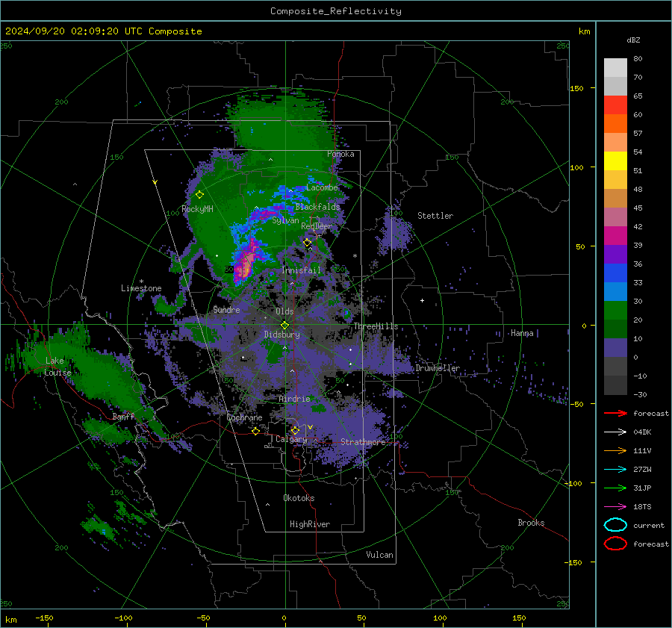Image resolution: width=672 pixels, height=628 pixels.
Task: Click the Lacombe map label
Action: pyautogui.click(x=322, y=187)
